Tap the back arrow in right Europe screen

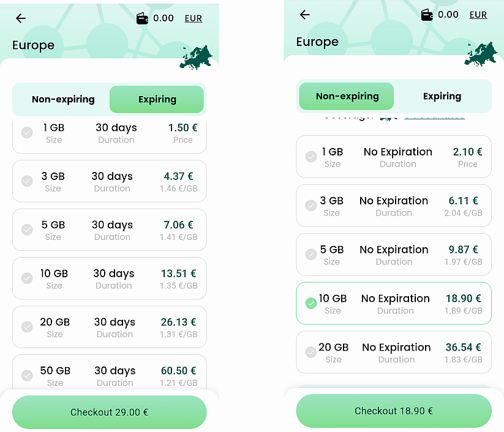click(x=305, y=15)
